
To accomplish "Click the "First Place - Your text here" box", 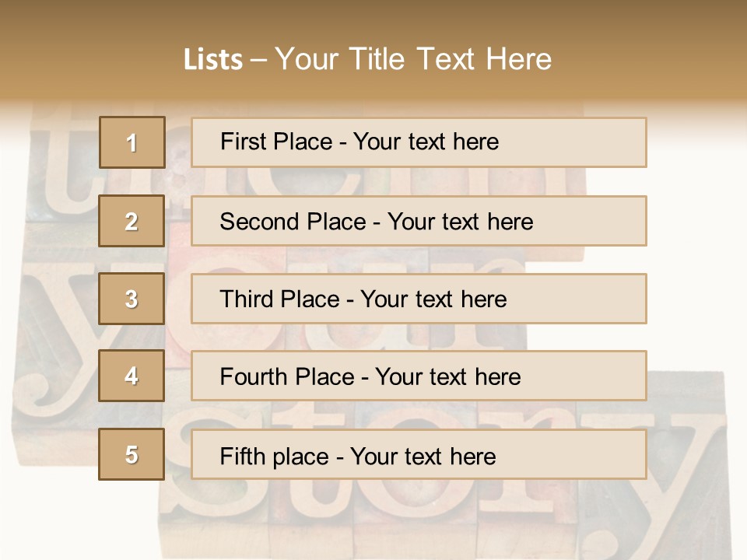I will pos(419,142).
